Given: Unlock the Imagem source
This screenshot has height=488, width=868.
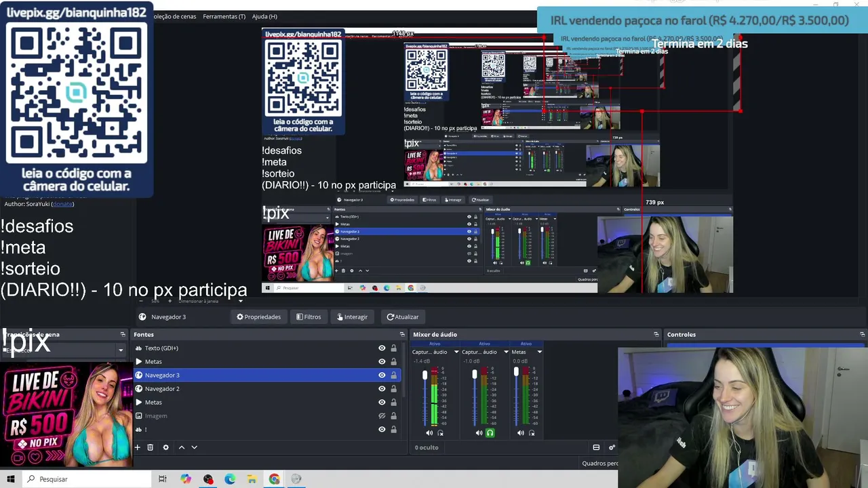Looking at the screenshot, I should click(x=393, y=416).
